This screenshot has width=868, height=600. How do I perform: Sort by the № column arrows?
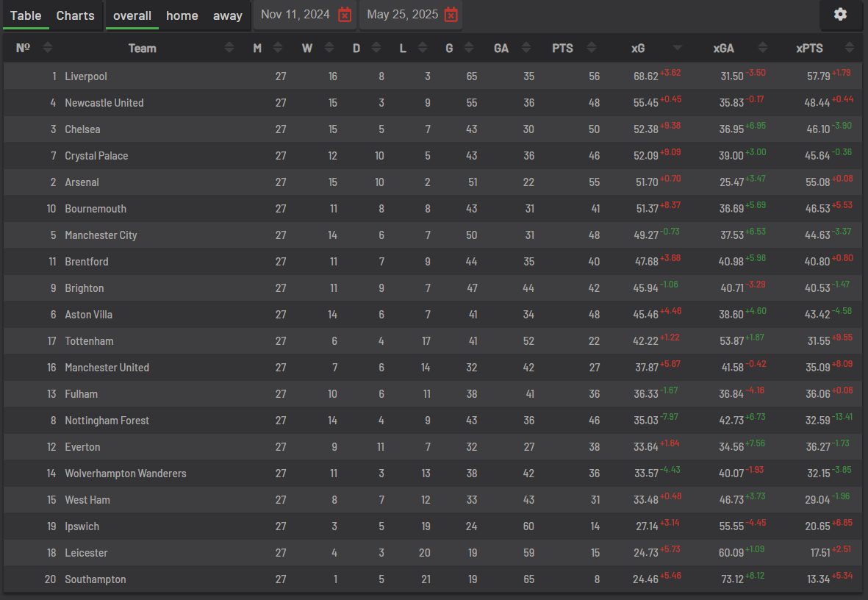pos(48,48)
